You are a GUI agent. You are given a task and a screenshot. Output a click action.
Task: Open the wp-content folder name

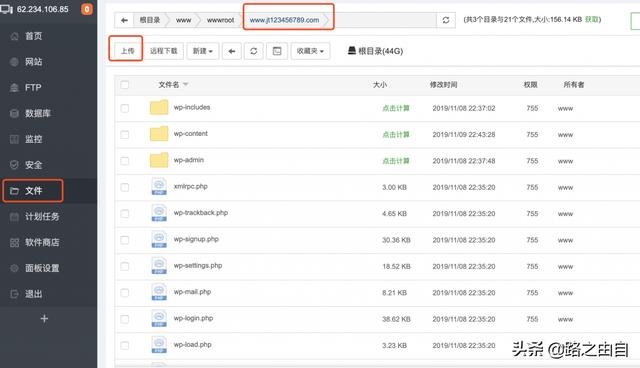(191, 133)
